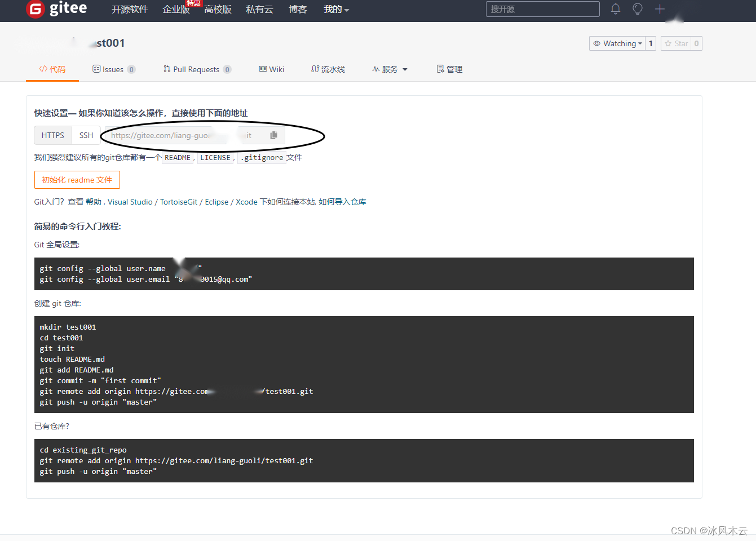Switch to the Issues tab
756x541 pixels.
tap(114, 69)
